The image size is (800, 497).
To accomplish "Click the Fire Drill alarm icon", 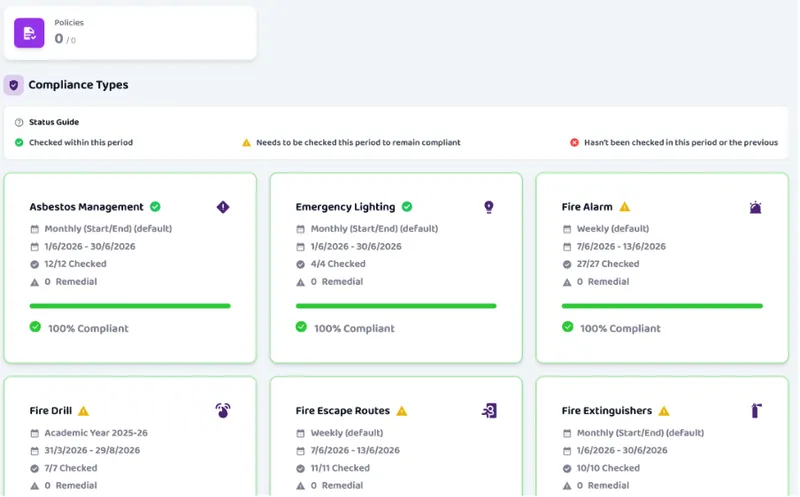I will [x=223, y=410].
